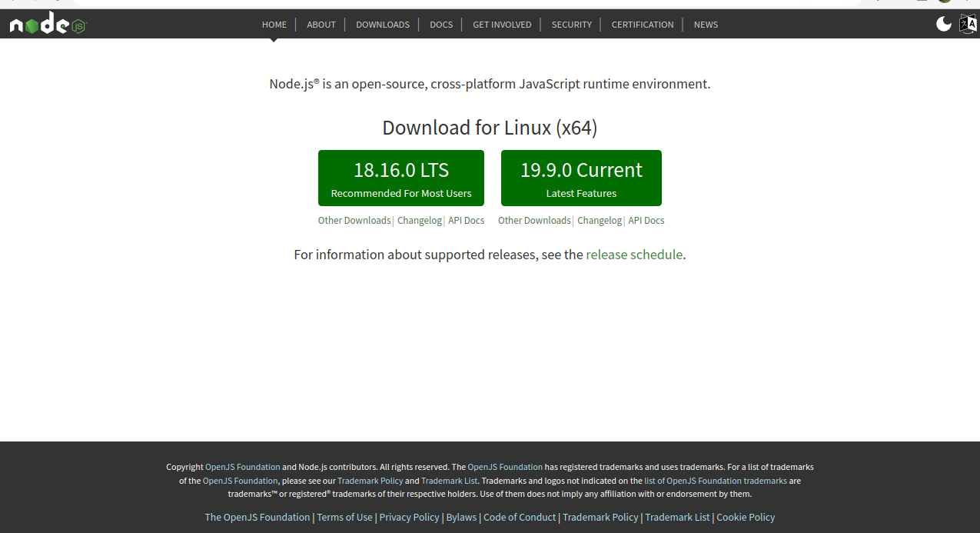Open Other Downloads under the LTS button
The width and height of the screenshot is (980, 533).
pos(354,221)
